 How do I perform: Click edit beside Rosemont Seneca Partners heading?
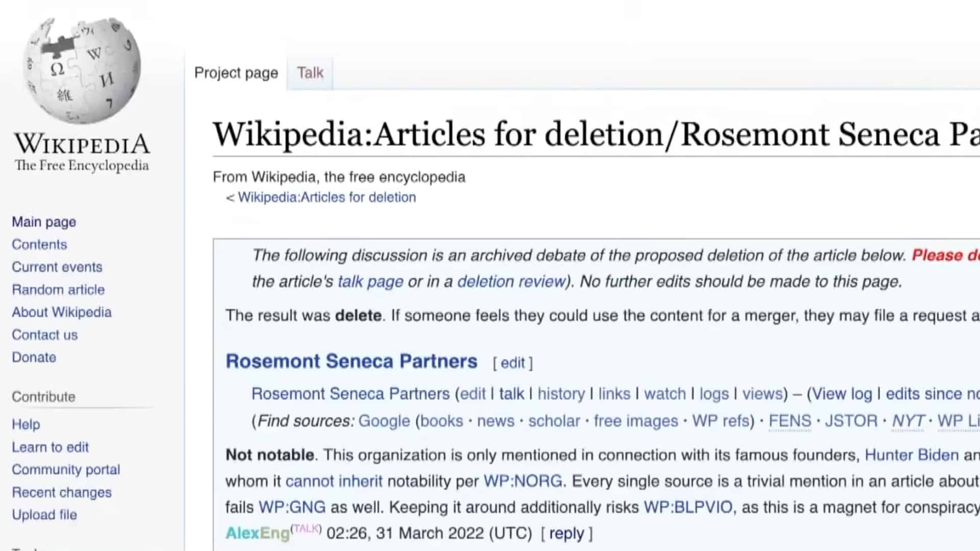click(512, 363)
